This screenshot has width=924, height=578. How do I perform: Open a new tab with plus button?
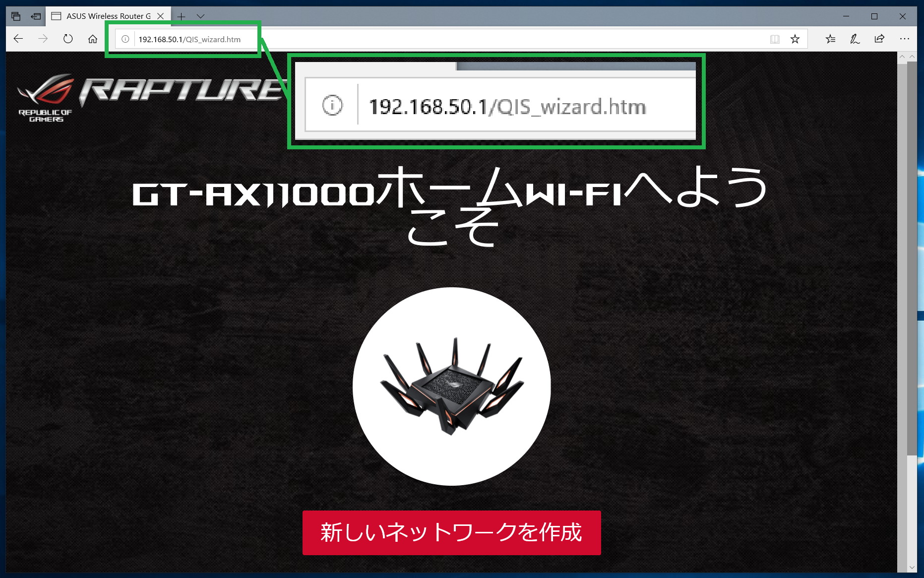182,16
